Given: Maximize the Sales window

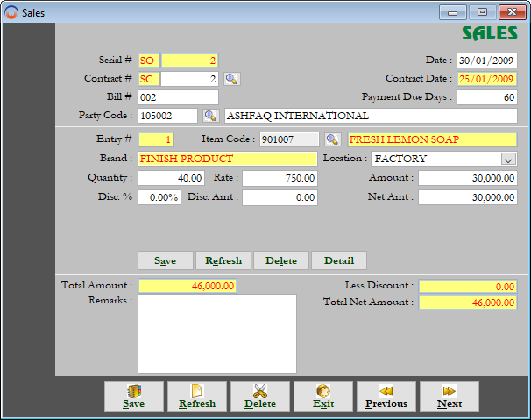Looking at the screenshot, I should 482,12.
